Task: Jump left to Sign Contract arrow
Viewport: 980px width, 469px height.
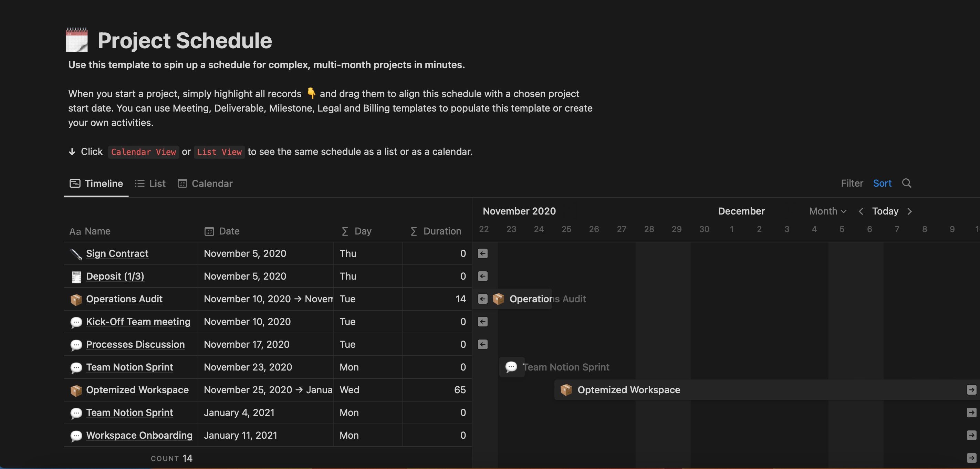Action: 482,254
